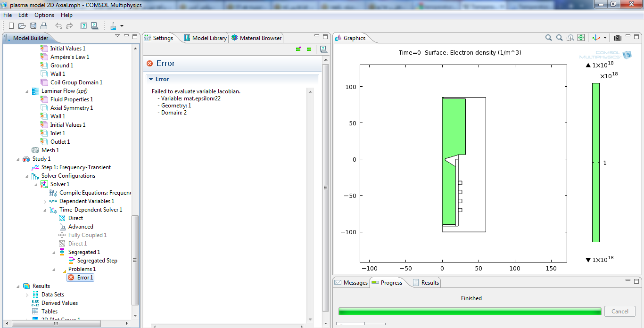Screen dimensions: 644x328
Task: Expand the Data Sets node
Action: pos(27,295)
